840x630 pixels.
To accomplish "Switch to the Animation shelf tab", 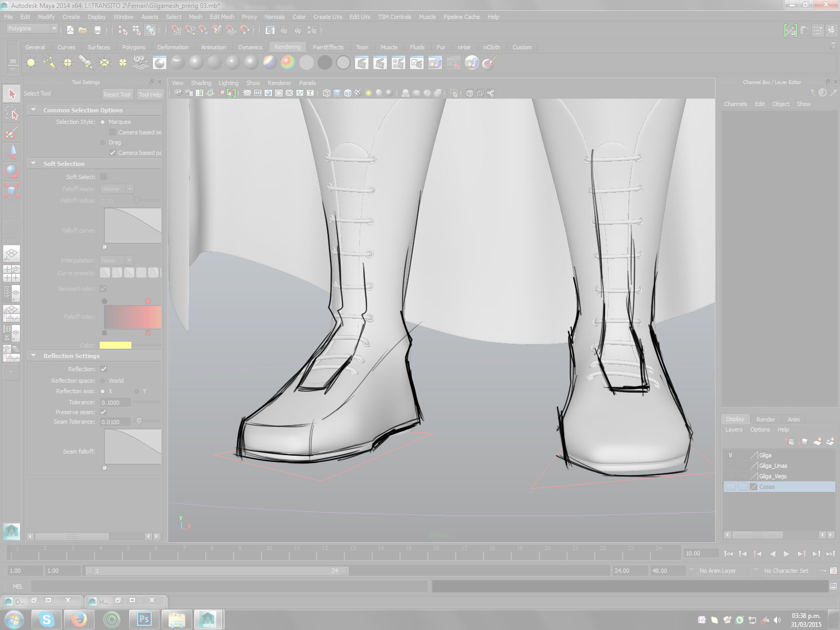I will coord(213,47).
